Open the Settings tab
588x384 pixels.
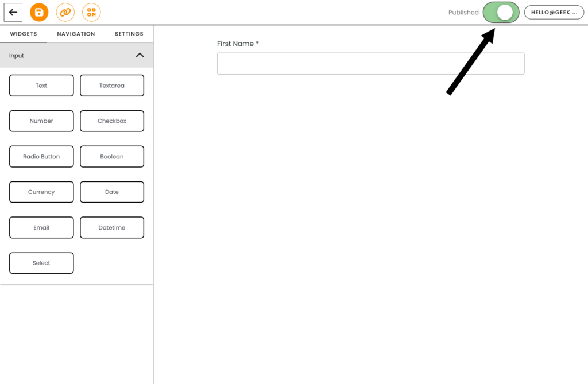tap(129, 34)
